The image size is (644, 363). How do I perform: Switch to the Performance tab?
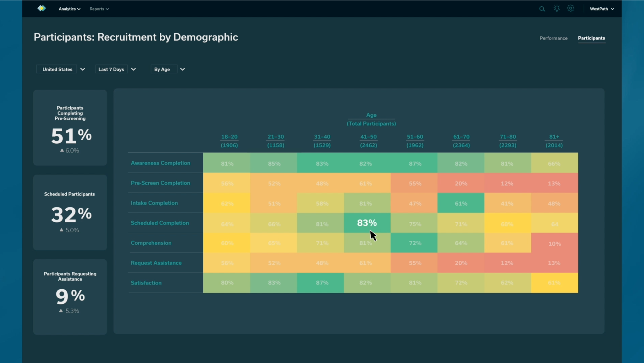(553, 38)
